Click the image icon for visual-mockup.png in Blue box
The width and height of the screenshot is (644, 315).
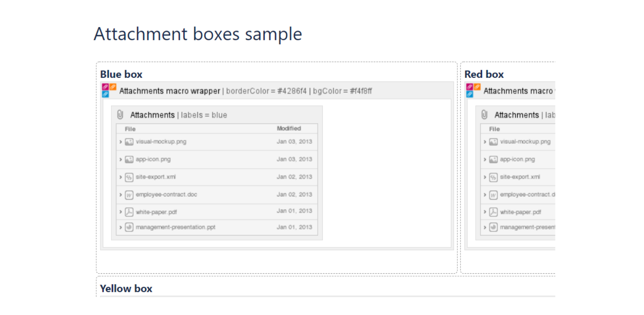tap(129, 142)
